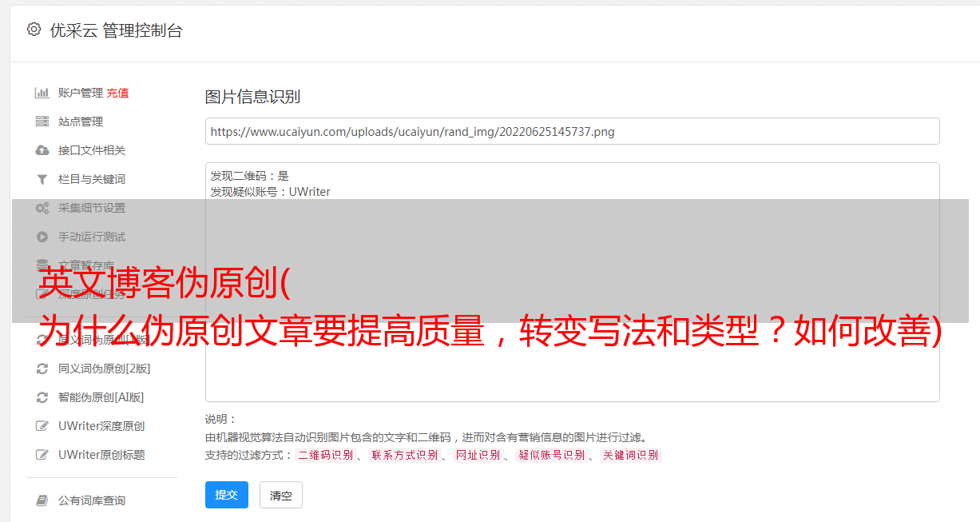Click the 关键词识别 tag

pyautogui.click(x=630, y=455)
